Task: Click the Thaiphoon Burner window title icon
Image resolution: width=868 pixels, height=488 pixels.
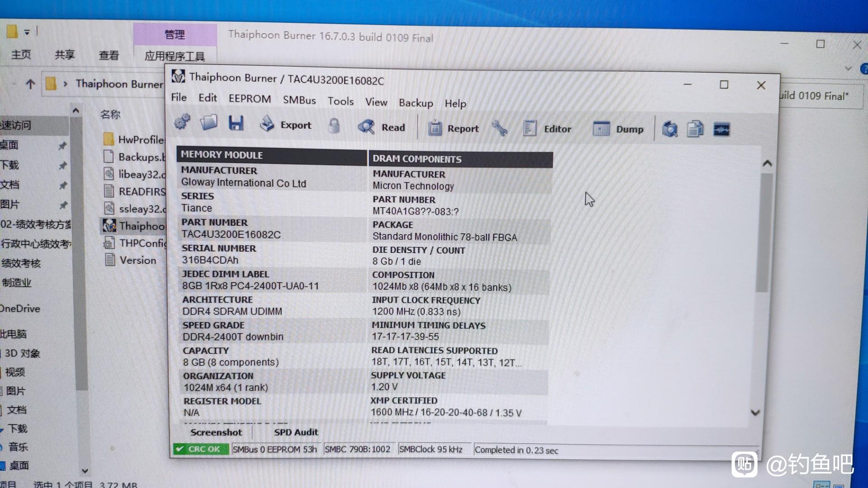Action: [x=178, y=76]
